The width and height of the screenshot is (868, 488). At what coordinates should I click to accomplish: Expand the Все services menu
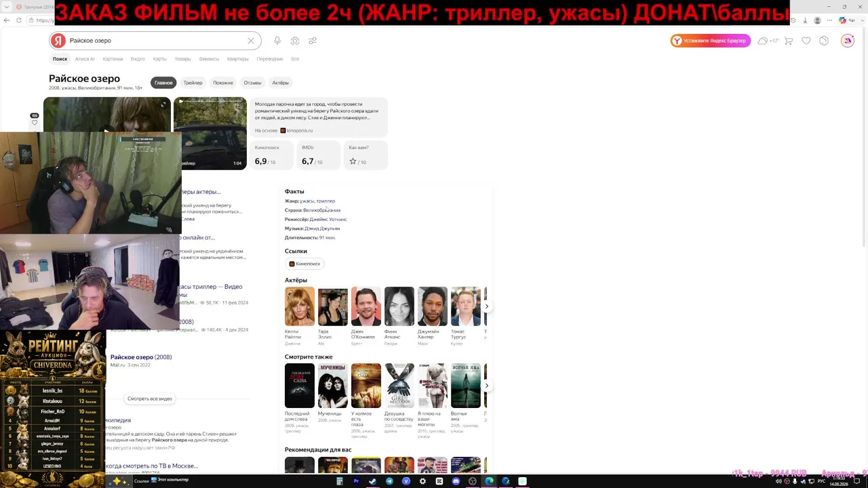295,59
